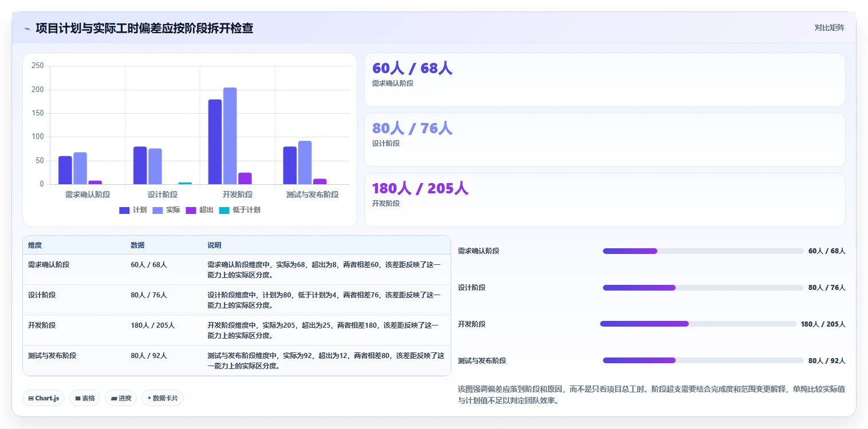Viewport: 868px width, 429px height.
Task: Click table data cell 80人 / 92人
Action: [149, 355]
